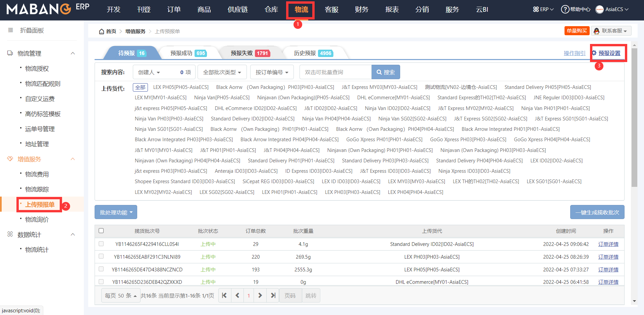
Task: Check row YB1146265D236DEB42QZXKXD
Action: pyautogui.click(x=101, y=282)
